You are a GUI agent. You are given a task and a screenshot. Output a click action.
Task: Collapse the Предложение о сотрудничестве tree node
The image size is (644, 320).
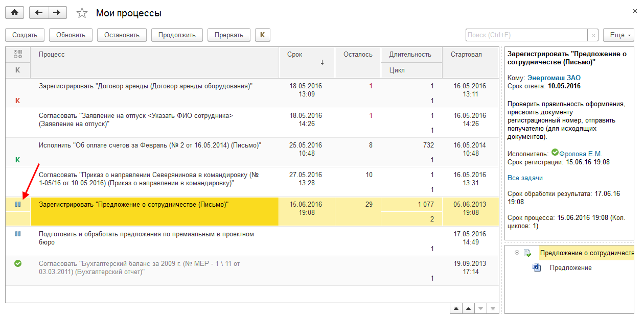(517, 253)
